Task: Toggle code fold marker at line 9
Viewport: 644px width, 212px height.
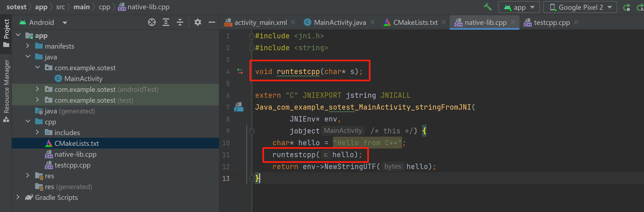Action: click(252, 131)
